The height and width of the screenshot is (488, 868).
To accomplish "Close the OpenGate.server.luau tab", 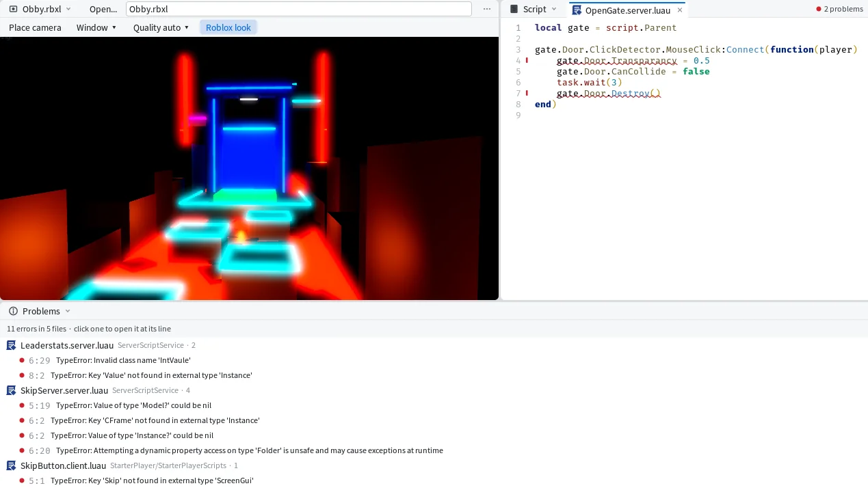I will (680, 10).
